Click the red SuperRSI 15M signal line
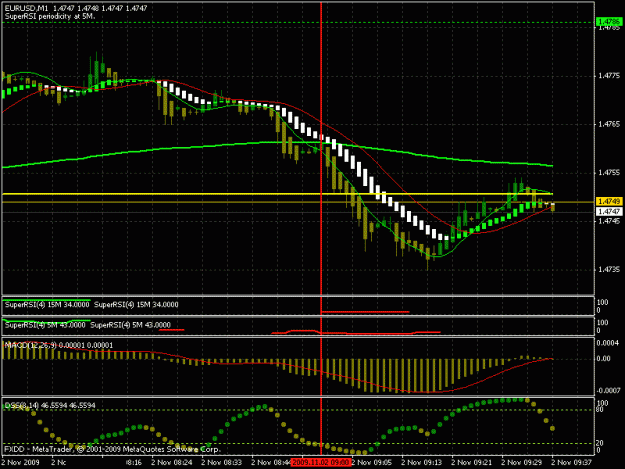 [x=365, y=312]
